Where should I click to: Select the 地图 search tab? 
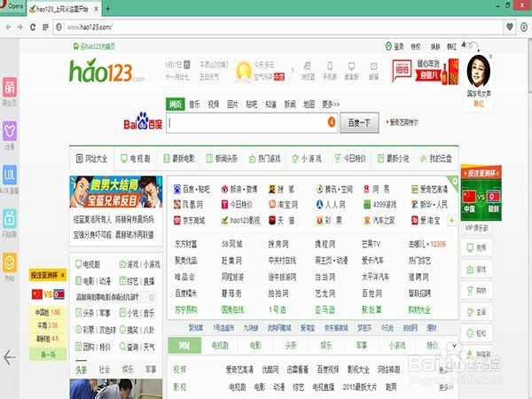coord(309,104)
